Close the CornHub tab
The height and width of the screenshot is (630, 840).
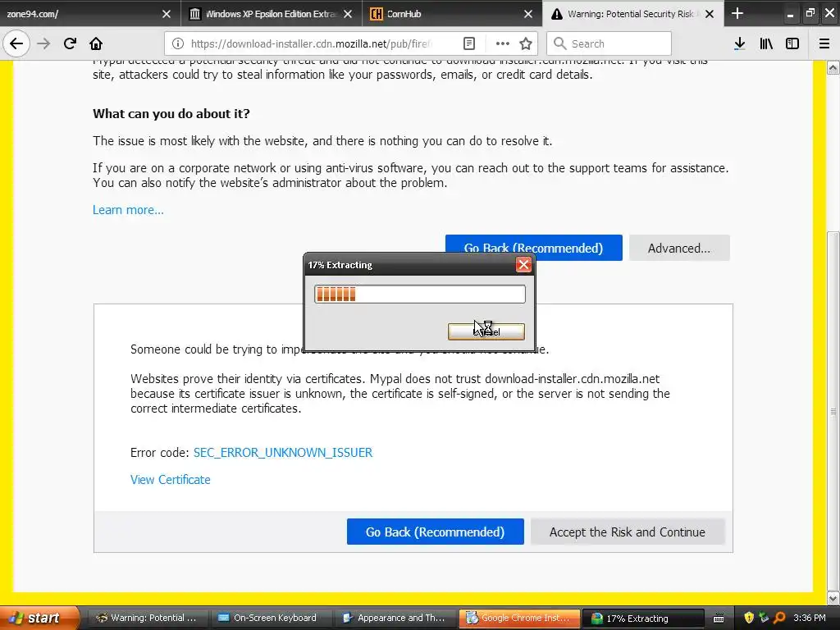[528, 14]
